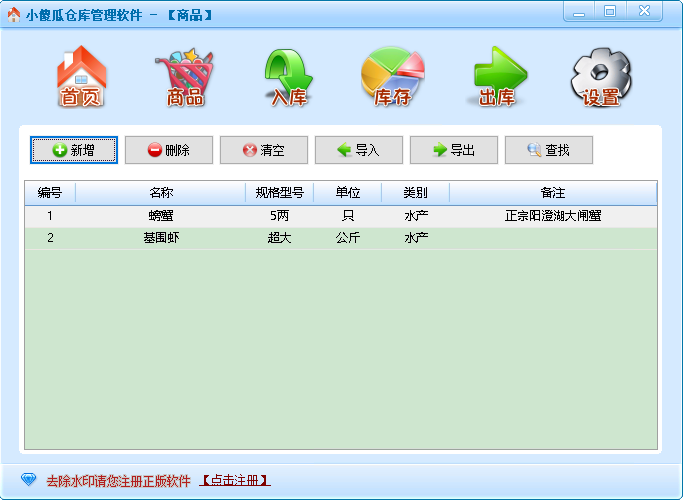Select the 商品 shopping basket icon
The width and height of the screenshot is (684, 501).
point(185,77)
